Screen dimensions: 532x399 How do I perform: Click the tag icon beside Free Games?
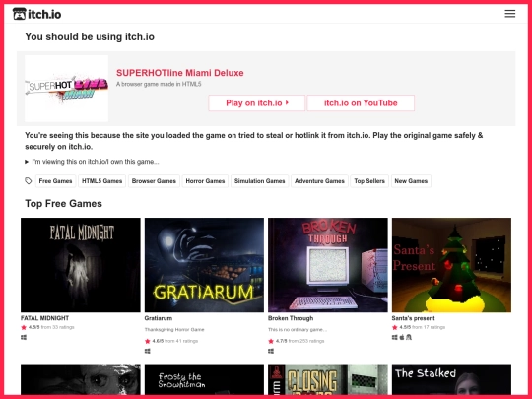click(x=29, y=181)
